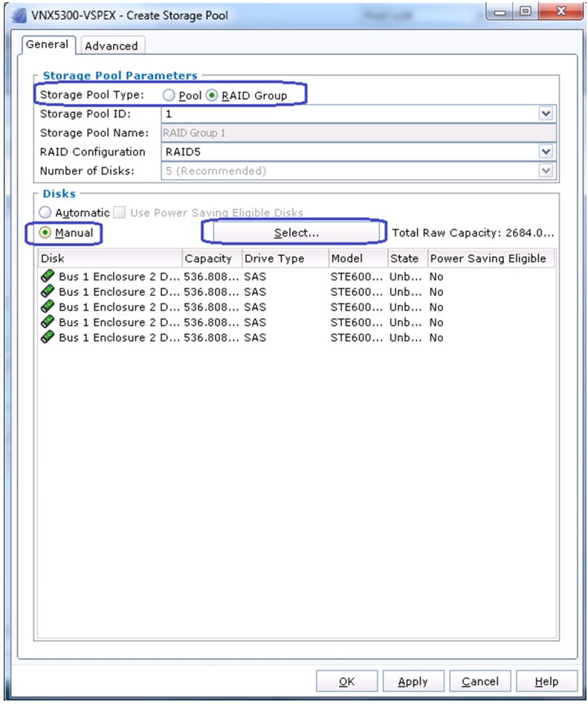Sort by Power Saving Eligible column header

(x=491, y=259)
